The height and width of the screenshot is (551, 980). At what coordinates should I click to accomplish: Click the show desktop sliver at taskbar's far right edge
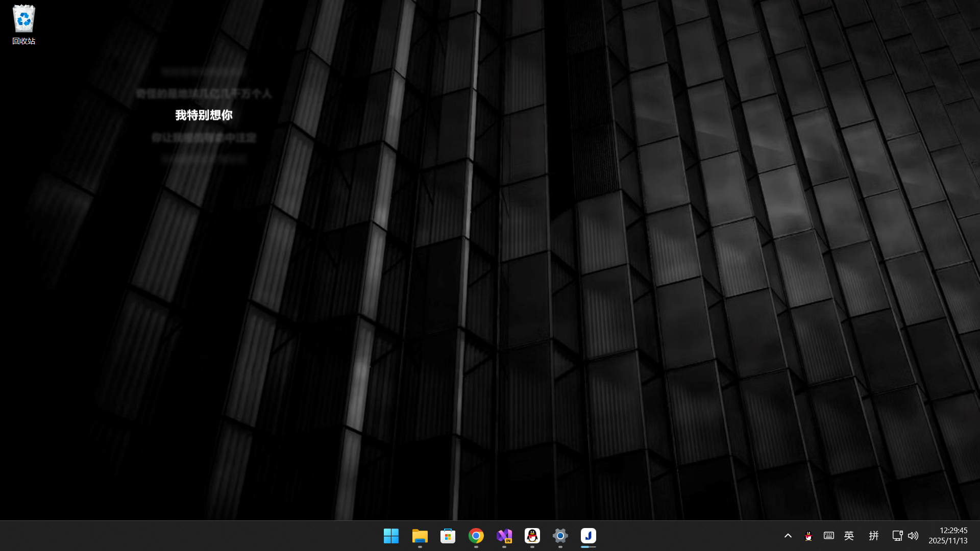(x=978, y=536)
